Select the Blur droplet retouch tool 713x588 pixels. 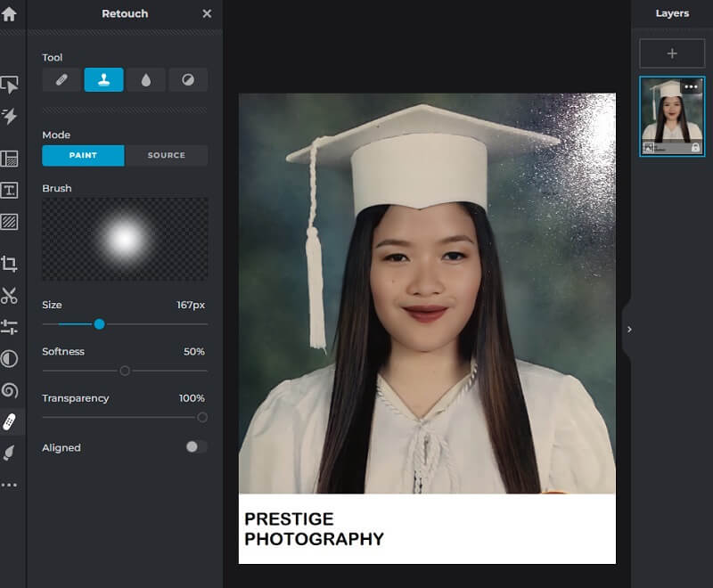(145, 80)
